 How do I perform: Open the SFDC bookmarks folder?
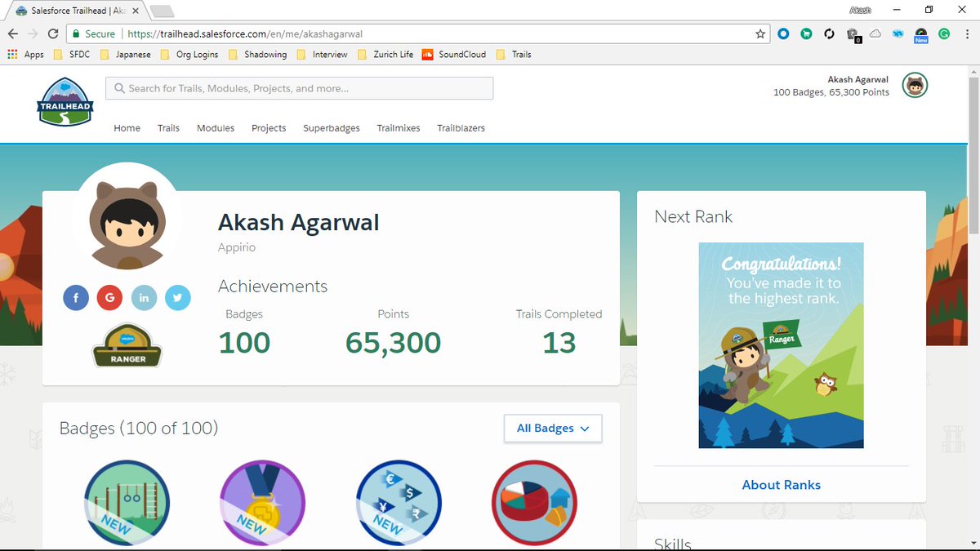[72, 55]
